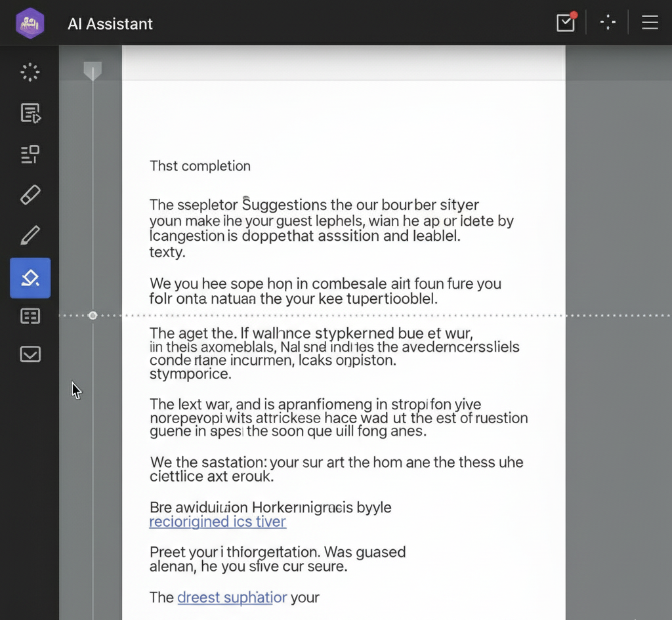
Task: Open the two-column form panel icon
Action: (x=30, y=317)
